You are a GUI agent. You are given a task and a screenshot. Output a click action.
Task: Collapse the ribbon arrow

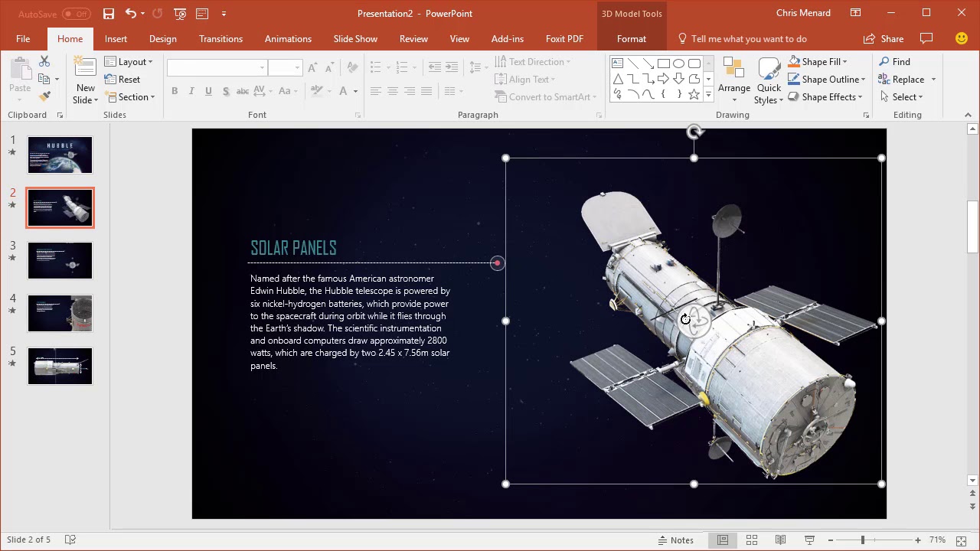[968, 115]
